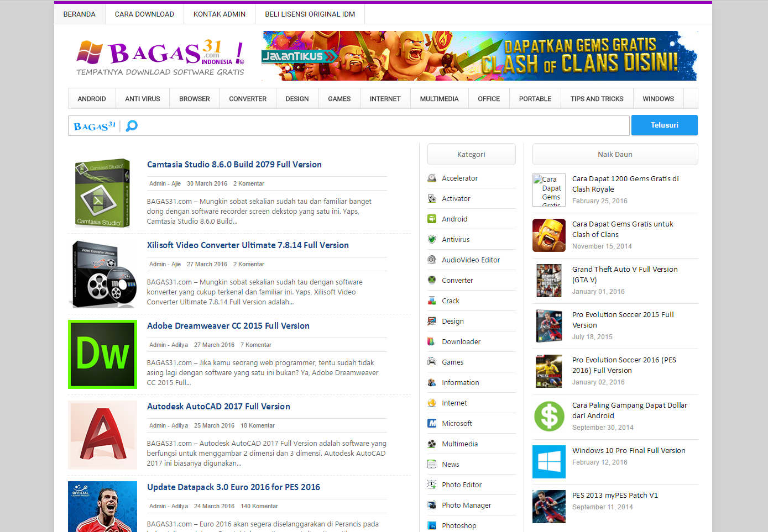Image resolution: width=768 pixels, height=532 pixels.
Task: Open the Camtasia Studio box thumbnail
Action: [102, 193]
